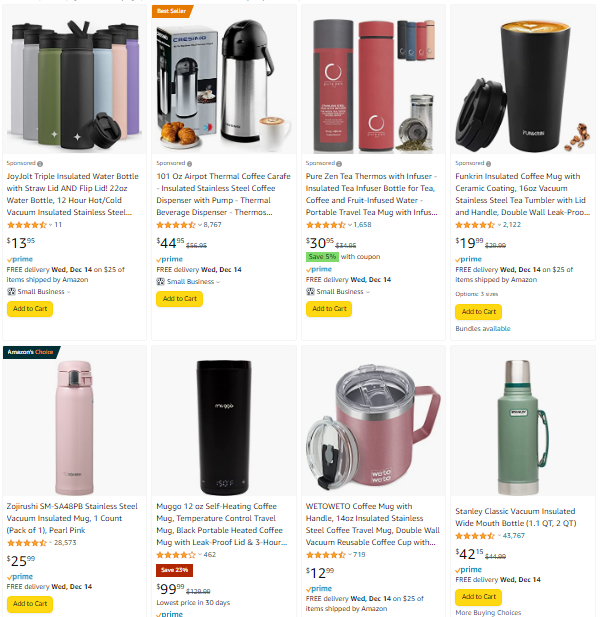Click the Sponsored info icon on Airpot Carafe listing
This screenshot has width=616, height=617.
pyautogui.click(x=189, y=164)
